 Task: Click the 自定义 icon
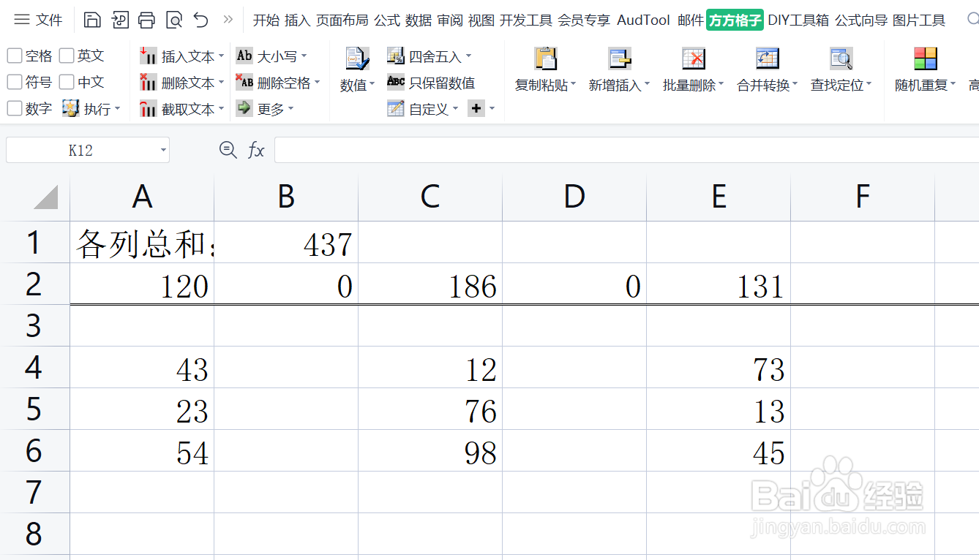[x=396, y=109]
